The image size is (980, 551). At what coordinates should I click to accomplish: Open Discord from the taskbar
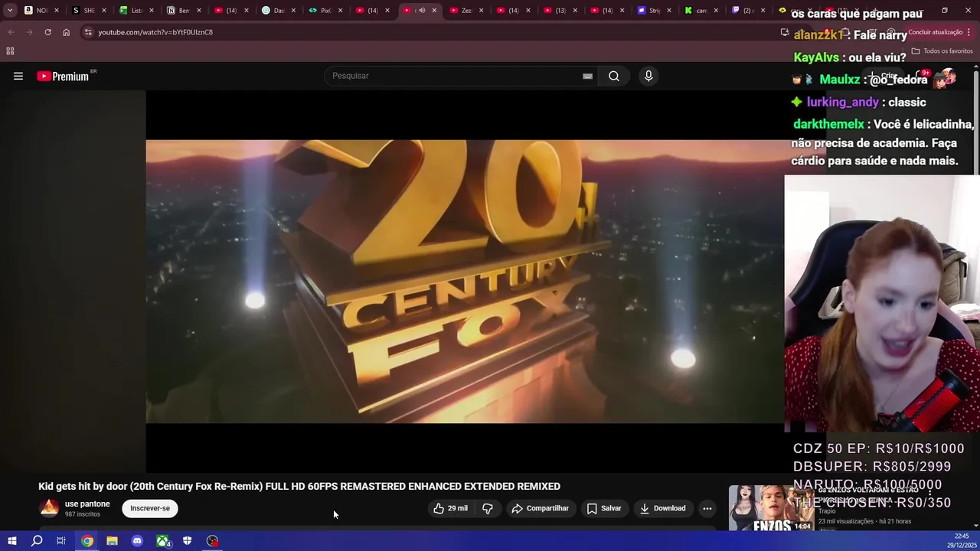137,541
